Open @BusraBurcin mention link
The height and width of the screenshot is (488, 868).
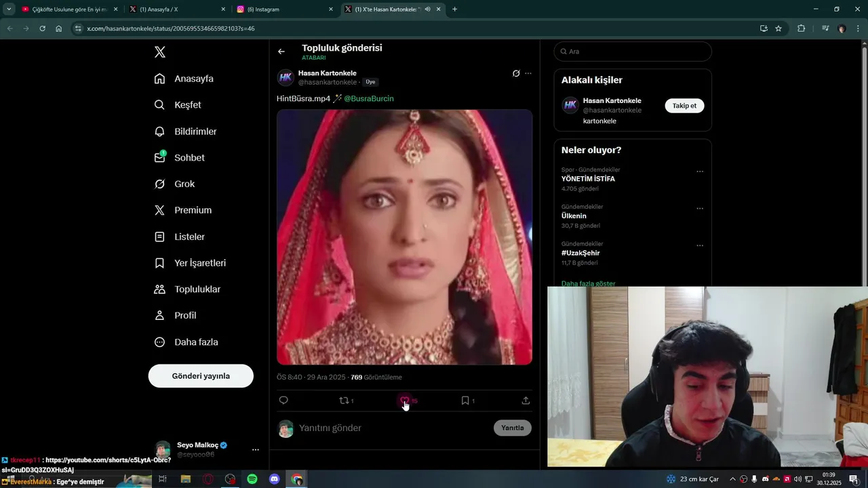point(369,98)
